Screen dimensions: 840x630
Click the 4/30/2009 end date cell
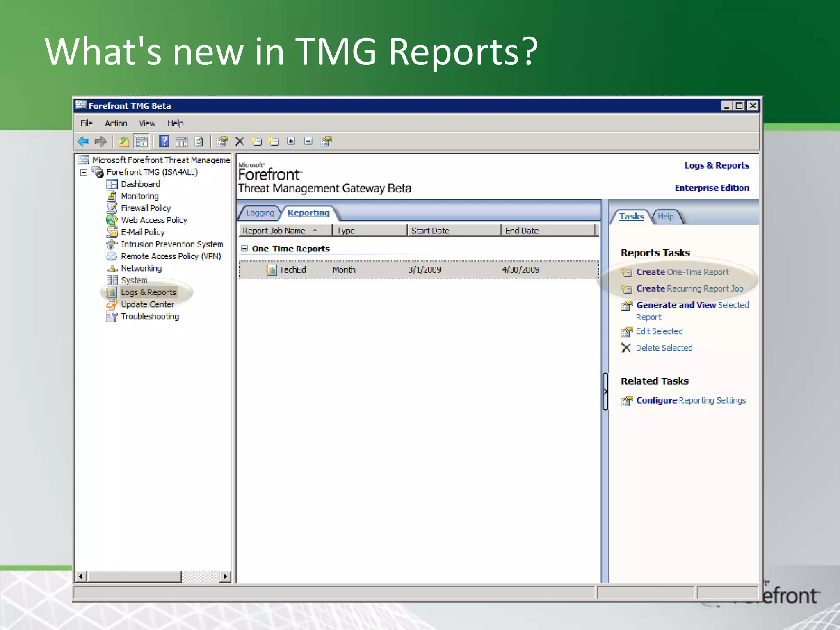pos(520,270)
